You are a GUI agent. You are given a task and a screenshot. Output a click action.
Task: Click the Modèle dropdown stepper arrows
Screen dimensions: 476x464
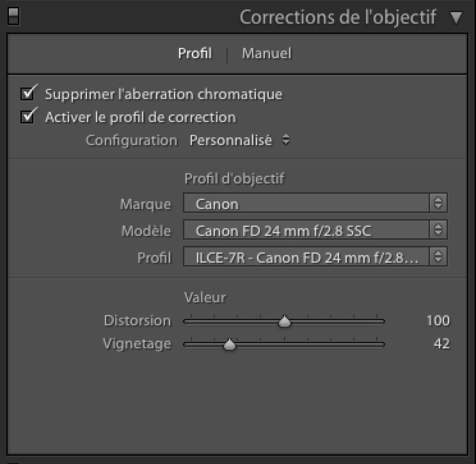(x=438, y=230)
